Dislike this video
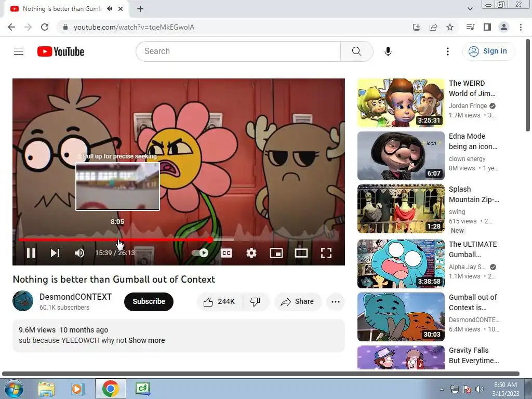Screen dimensions: 532x399 tap(255, 302)
